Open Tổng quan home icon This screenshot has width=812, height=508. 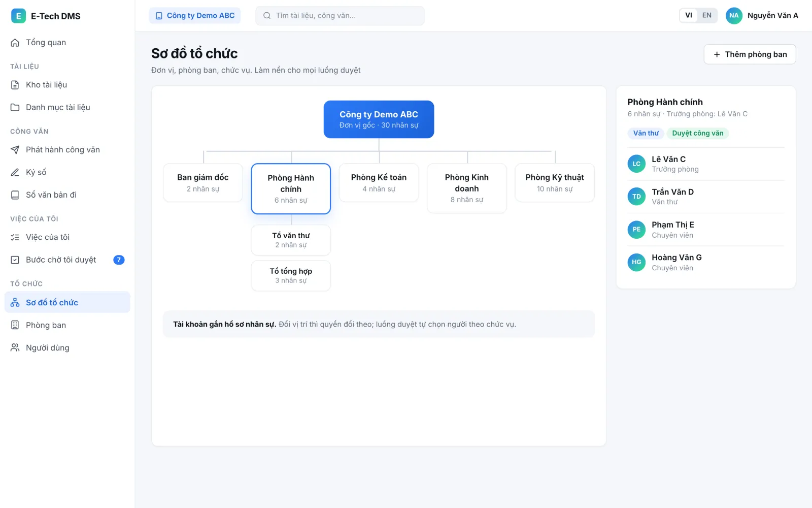click(x=15, y=43)
